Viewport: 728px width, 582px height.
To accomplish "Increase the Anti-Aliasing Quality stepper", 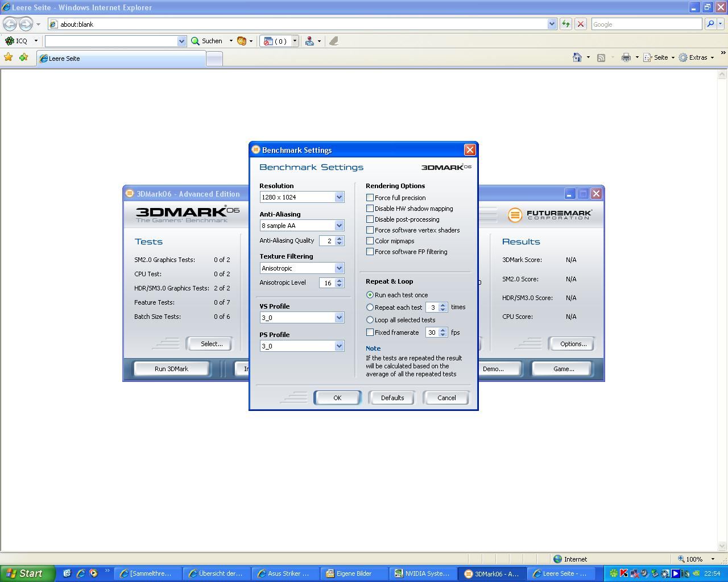I will (340, 238).
